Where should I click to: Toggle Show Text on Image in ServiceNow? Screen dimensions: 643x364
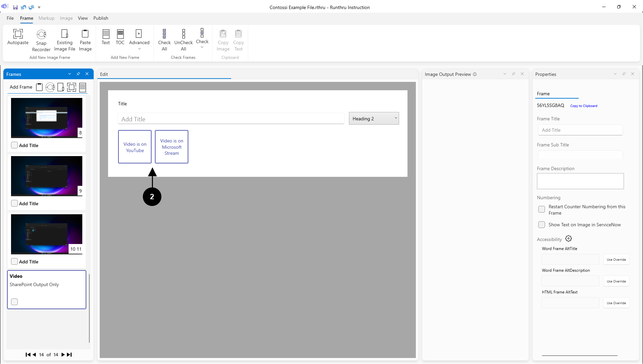(x=542, y=225)
